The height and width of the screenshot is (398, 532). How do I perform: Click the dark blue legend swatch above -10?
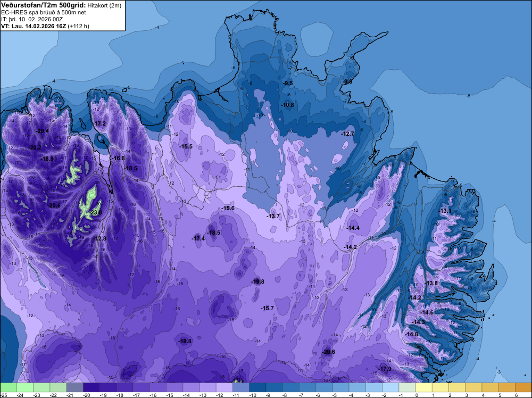point(258,387)
